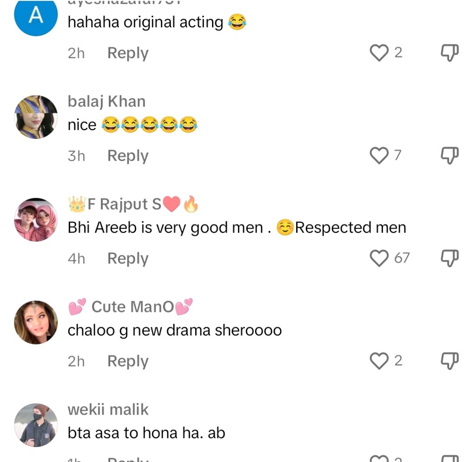476x462 pixels.
Task: Dislike balaj Khan's comment
Action: (x=450, y=156)
